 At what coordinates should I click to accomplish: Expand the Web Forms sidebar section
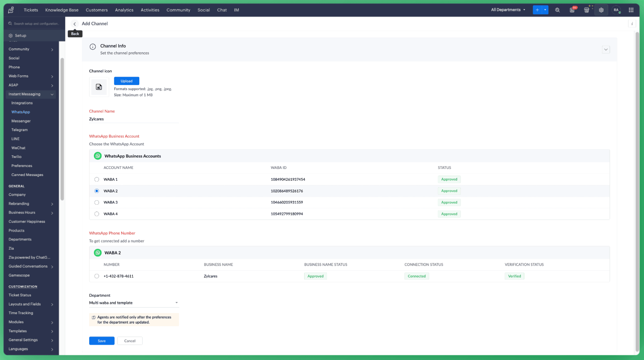pos(52,76)
